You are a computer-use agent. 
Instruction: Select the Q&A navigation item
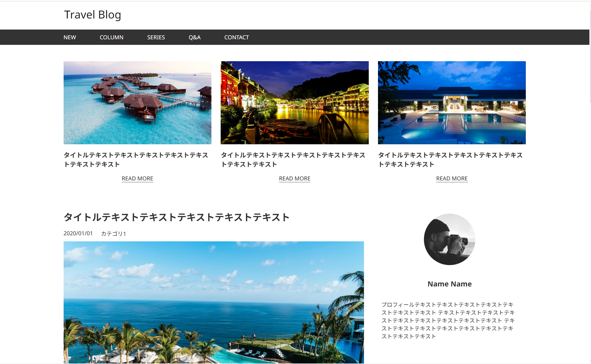(x=195, y=37)
